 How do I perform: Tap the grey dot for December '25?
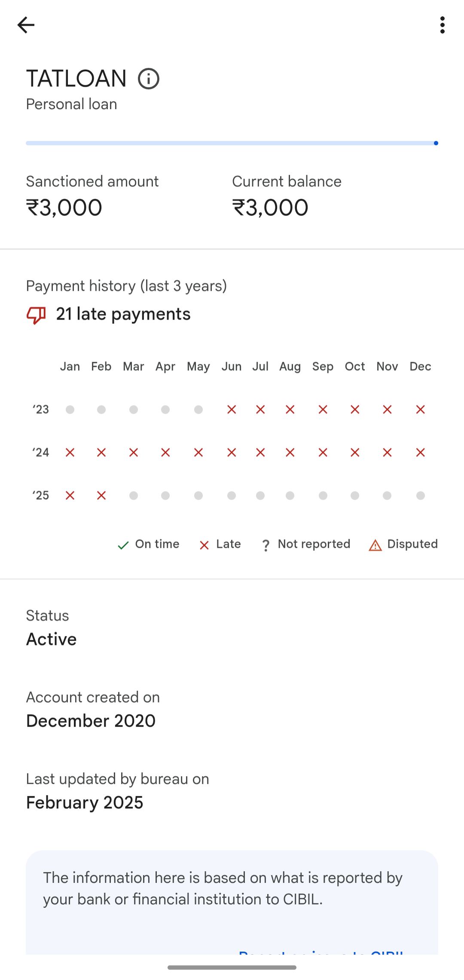click(420, 495)
